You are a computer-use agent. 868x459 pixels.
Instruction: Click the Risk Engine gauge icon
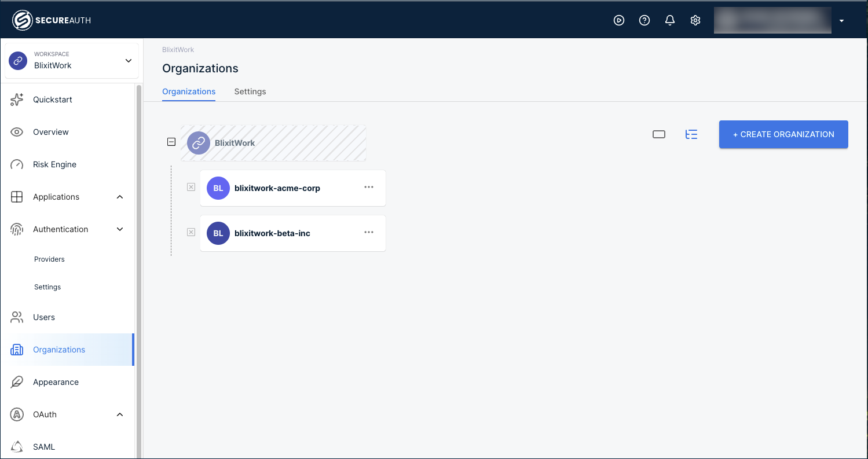coord(17,164)
